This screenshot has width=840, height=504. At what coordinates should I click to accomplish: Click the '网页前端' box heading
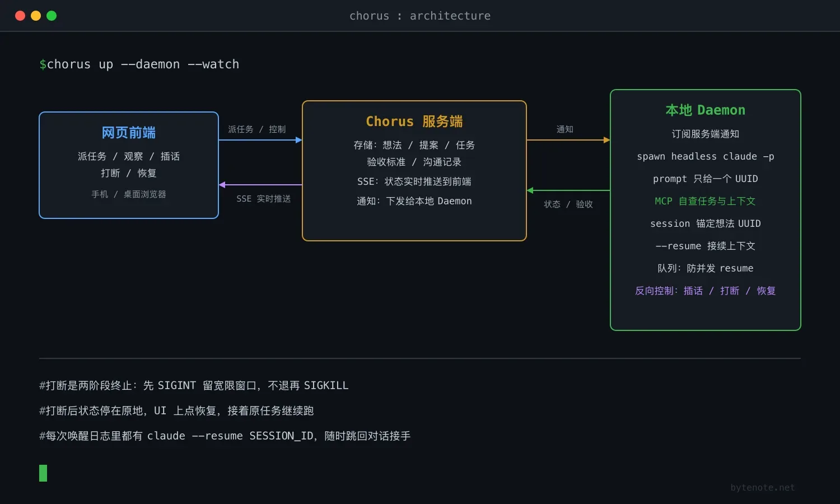click(129, 133)
